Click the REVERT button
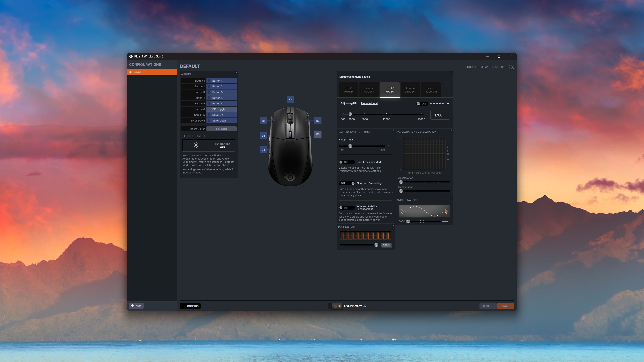The height and width of the screenshot is (362, 644). click(x=488, y=306)
